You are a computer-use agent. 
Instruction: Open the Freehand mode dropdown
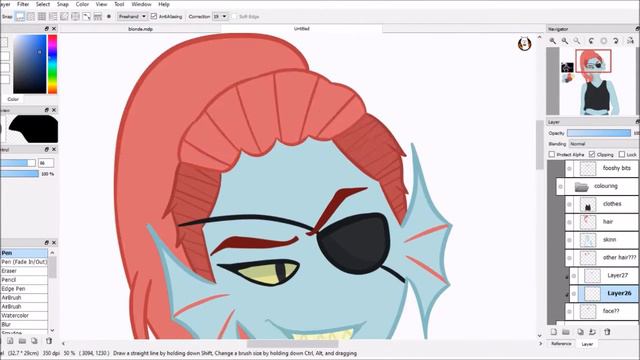click(x=132, y=16)
